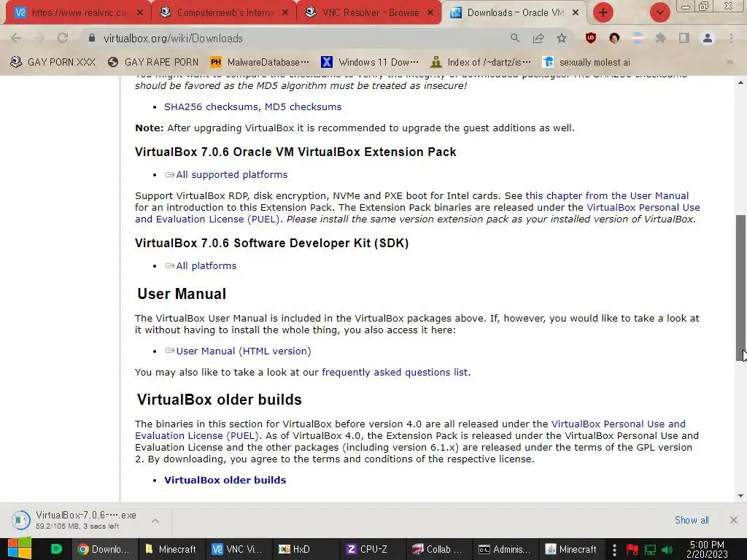Show hidden bookmarks with the overflow chevron
This screenshot has height=560, width=747.
729,62
